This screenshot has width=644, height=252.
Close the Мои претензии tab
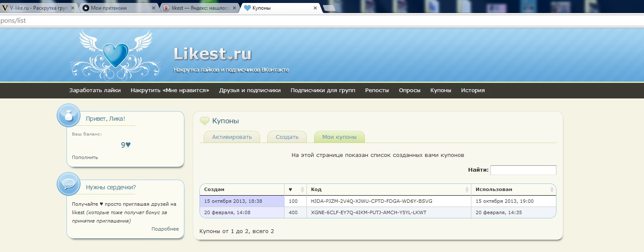coord(154,8)
